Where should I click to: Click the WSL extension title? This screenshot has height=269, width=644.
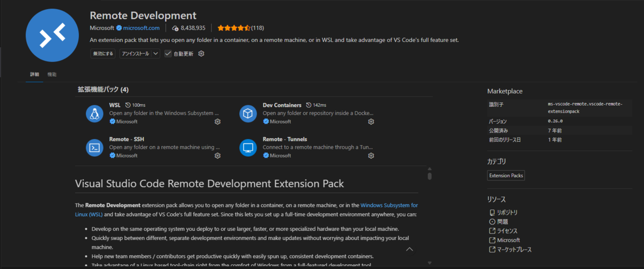tap(115, 105)
